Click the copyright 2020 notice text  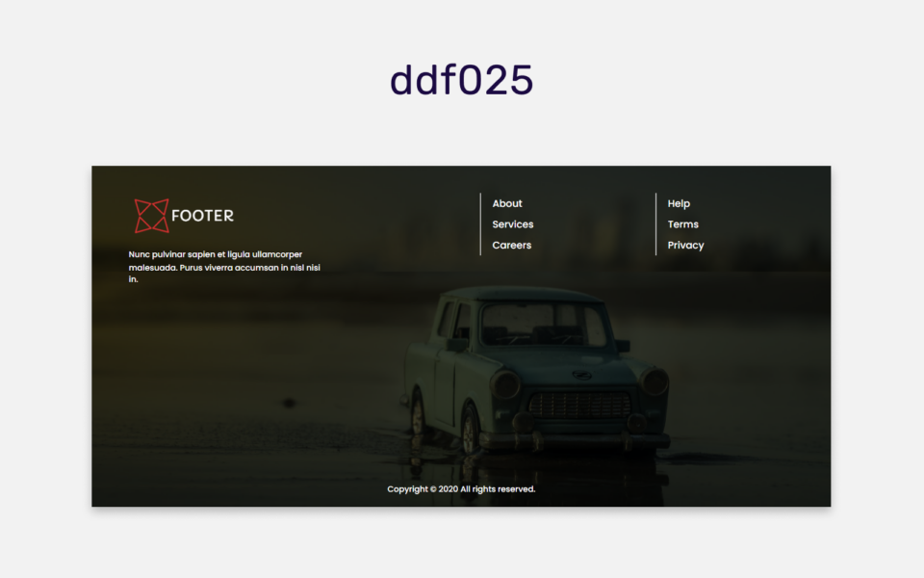click(x=460, y=488)
